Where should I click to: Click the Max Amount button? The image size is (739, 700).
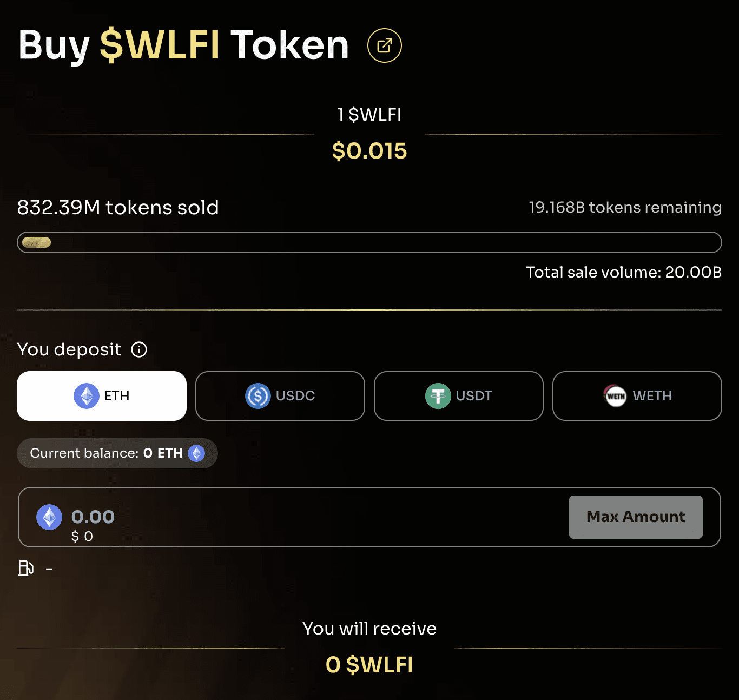coord(635,517)
